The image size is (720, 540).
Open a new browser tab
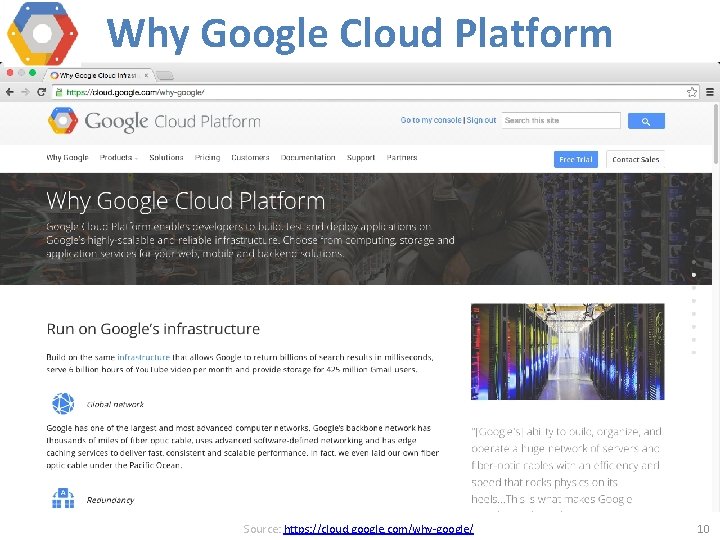coord(164,75)
